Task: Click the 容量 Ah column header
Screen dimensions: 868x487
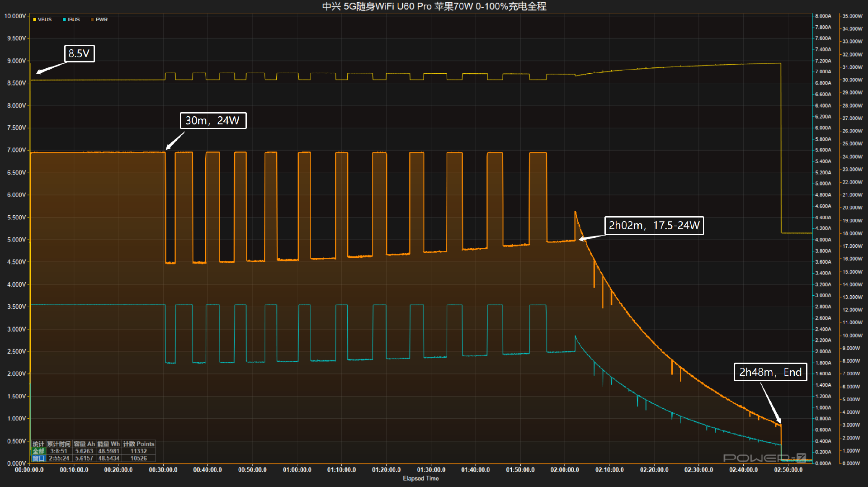Action: click(x=84, y=444)
